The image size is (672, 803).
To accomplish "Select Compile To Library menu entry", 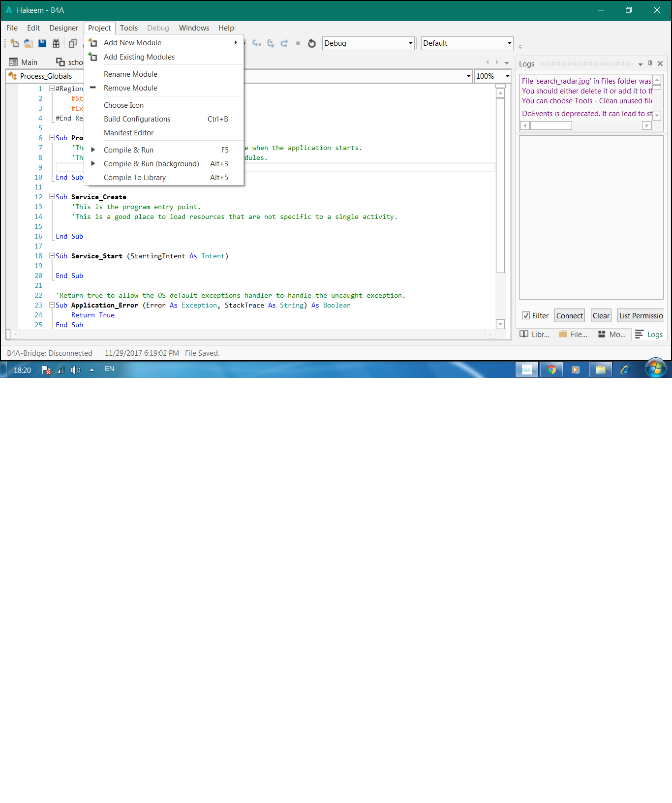I will 164,178.
